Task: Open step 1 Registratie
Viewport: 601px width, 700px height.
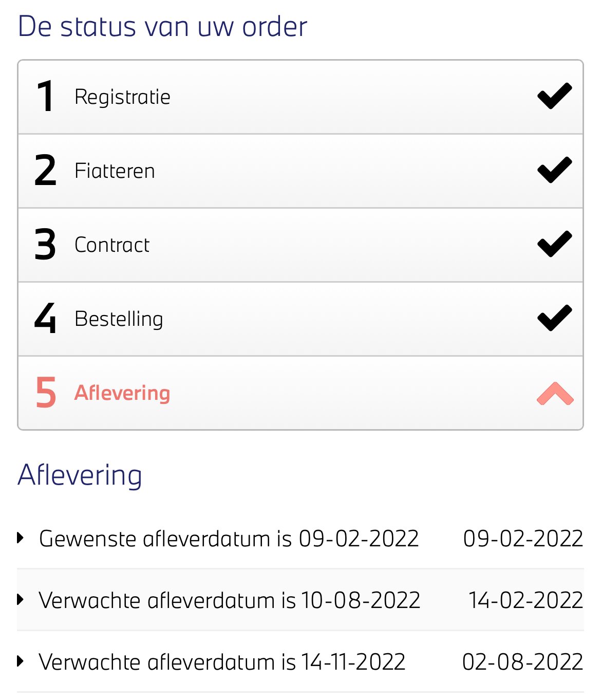Action: pyautogui.click(x=122, y=97)
